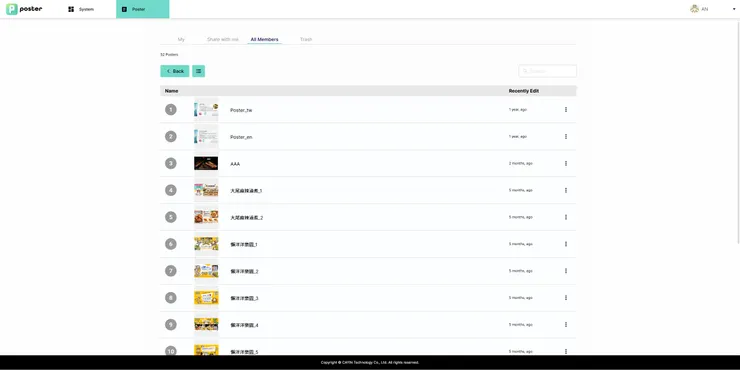Open more options for AAA row
Viewport: 740px width, 370px height.
pos(566,163)
